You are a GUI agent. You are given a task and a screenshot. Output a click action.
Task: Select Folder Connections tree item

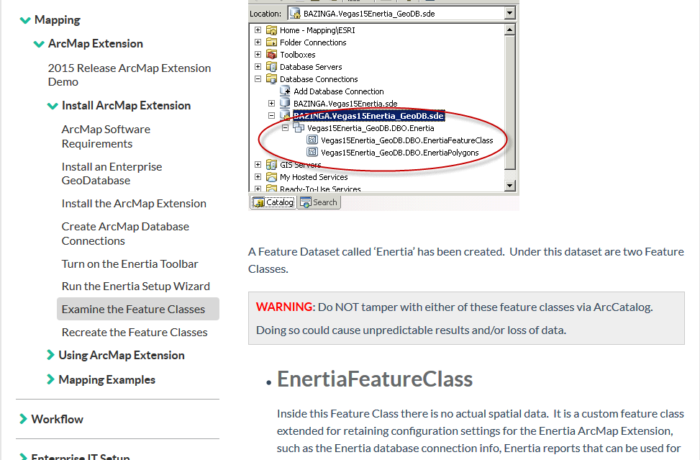(x=313, y=42)
